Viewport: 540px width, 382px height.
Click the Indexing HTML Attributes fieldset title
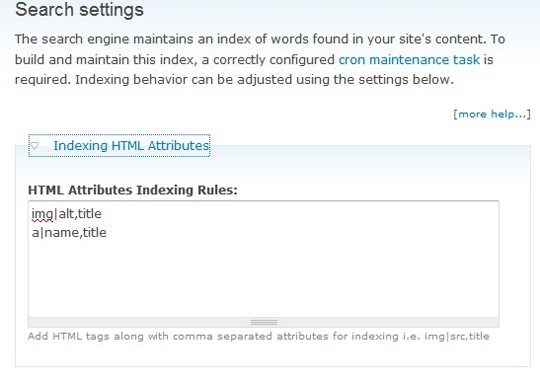131,146
